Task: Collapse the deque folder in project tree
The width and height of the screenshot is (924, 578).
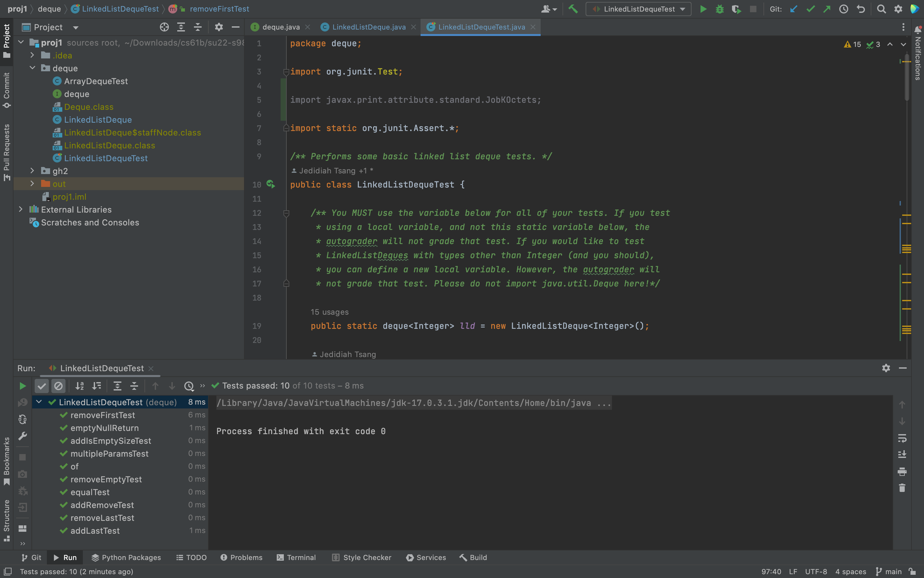Action: [x=32, y=68]
